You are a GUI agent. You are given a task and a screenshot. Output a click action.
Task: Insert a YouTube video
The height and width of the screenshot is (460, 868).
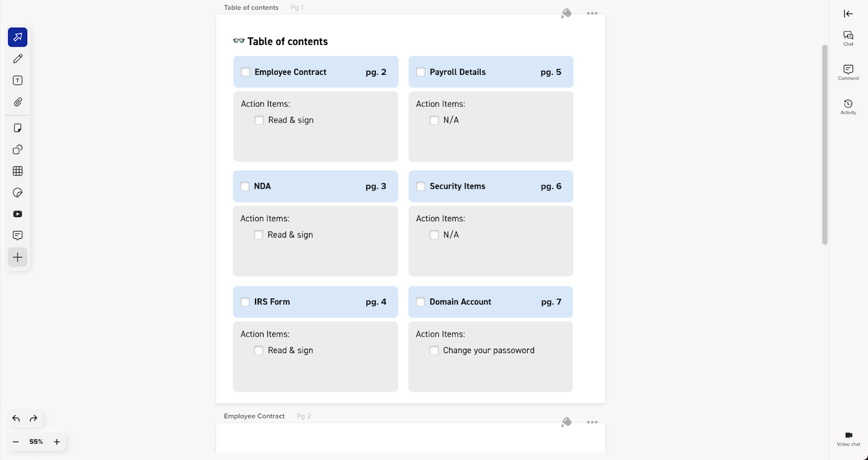coord(18,214)
